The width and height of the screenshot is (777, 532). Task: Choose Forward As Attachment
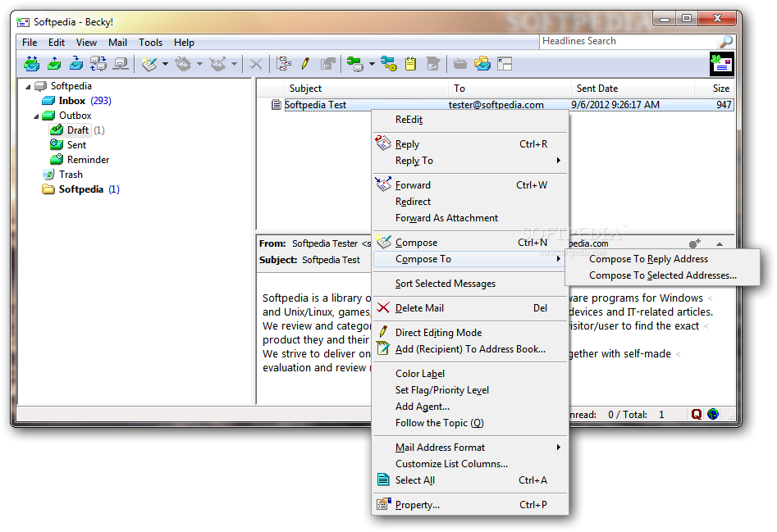point(469,218)
